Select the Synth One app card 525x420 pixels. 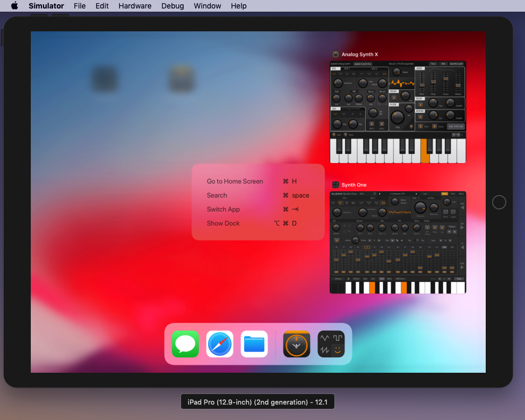398,243
